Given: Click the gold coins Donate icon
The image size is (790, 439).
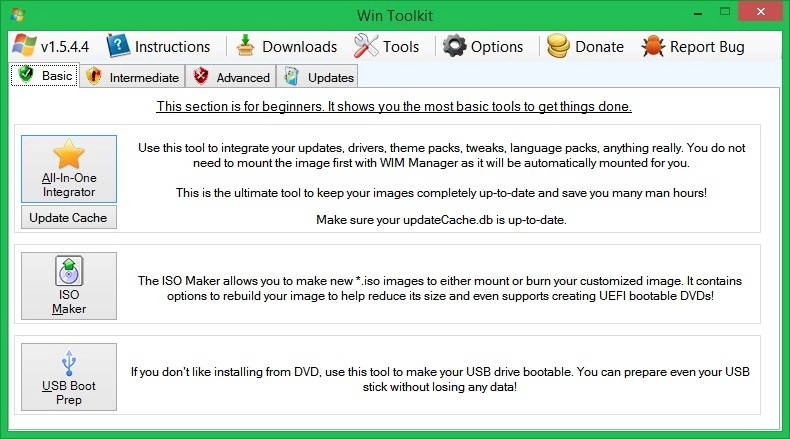Looking at the screenshot, I should 558,46.
